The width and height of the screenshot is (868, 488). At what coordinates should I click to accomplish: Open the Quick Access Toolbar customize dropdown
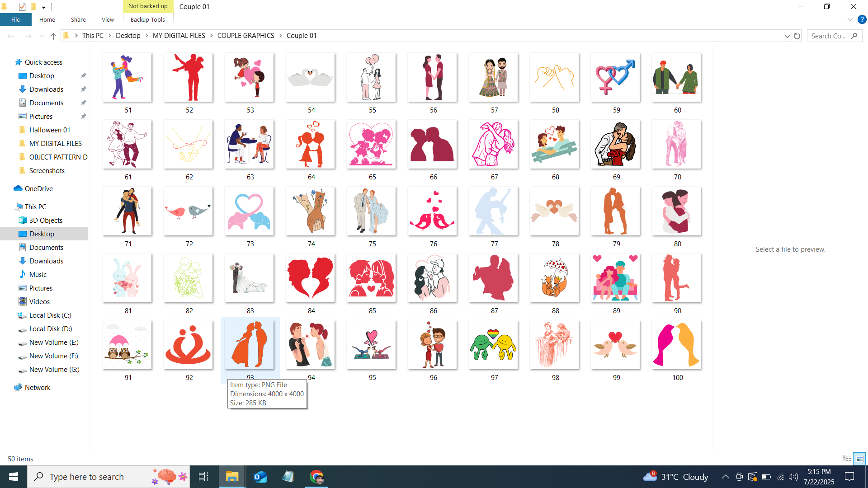(x=44, y=7)
